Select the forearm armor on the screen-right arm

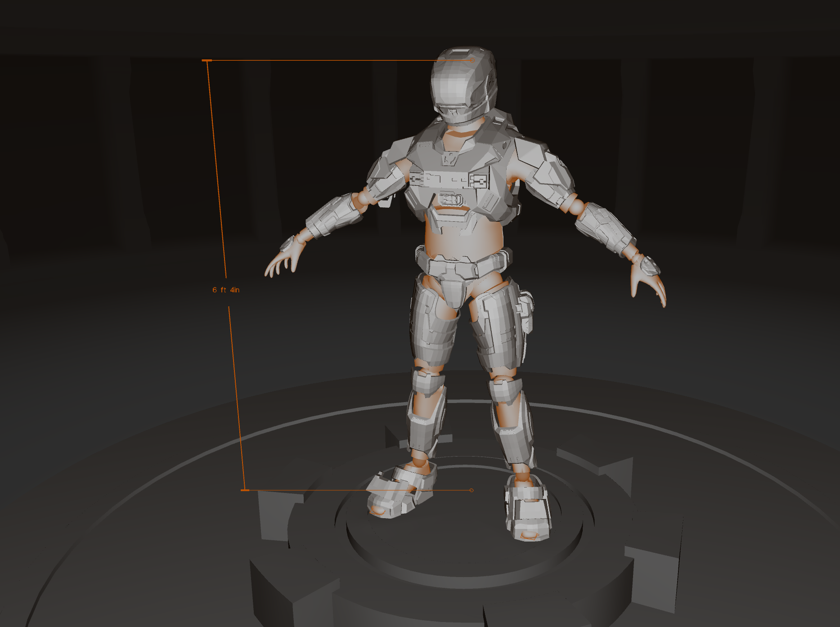click(605, 229)
